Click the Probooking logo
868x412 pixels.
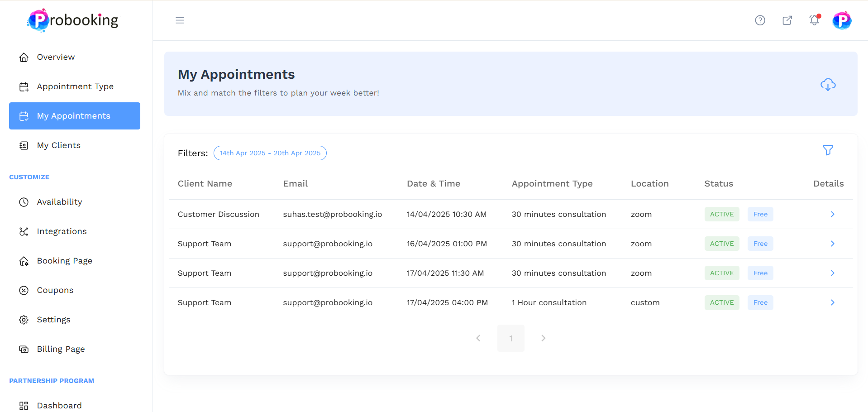pyautogui.click(x=73, y=20)
